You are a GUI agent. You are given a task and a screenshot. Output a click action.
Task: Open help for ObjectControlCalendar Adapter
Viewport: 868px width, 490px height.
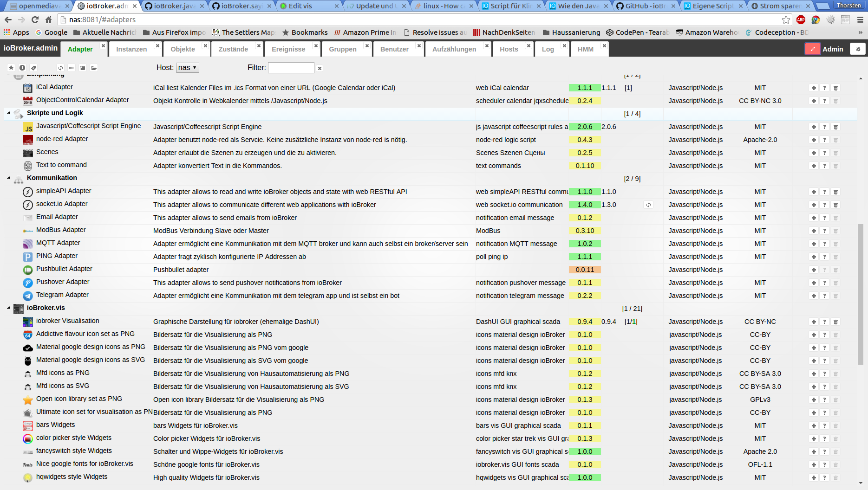[825, 101]
